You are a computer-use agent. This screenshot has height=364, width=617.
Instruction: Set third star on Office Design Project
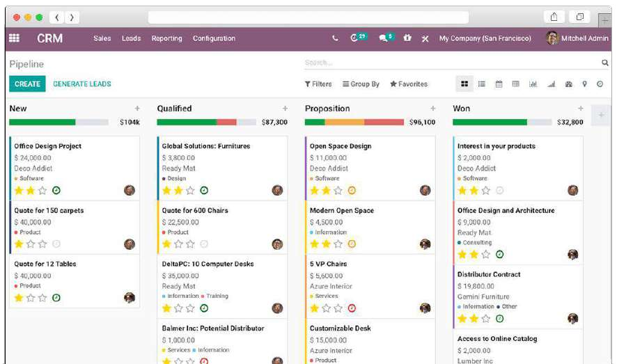pyautogui.click(x=42, y=191)
